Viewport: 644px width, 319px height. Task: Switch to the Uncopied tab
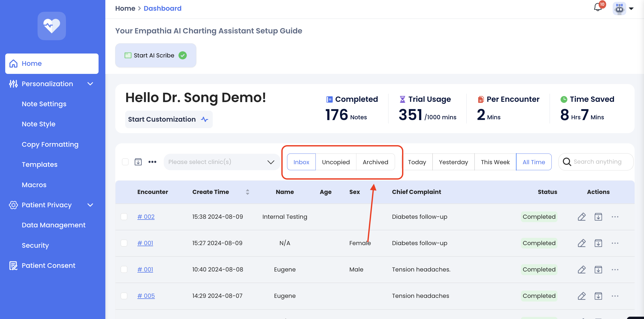[336, 162]
